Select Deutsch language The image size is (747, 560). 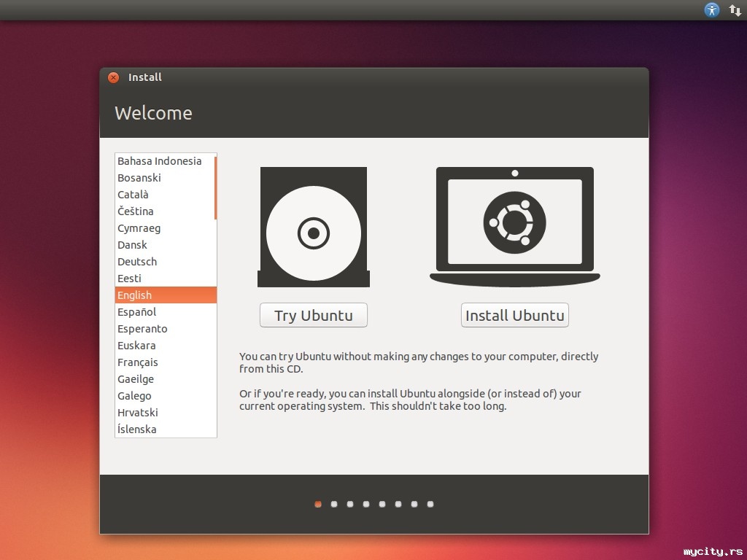[165, 262]
